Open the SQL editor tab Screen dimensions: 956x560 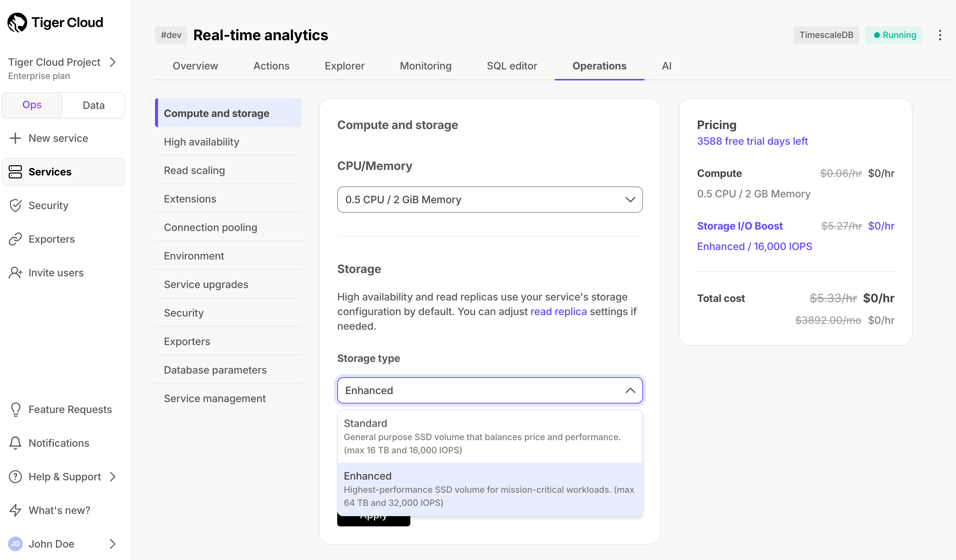point(512,66)
